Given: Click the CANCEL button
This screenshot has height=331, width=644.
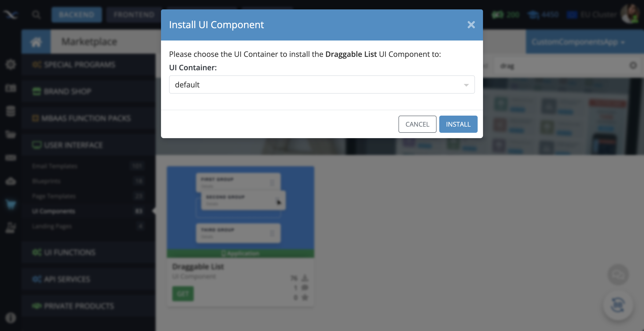Looking at the screenshot, I should pyautogui.click(x=417, y=124).
